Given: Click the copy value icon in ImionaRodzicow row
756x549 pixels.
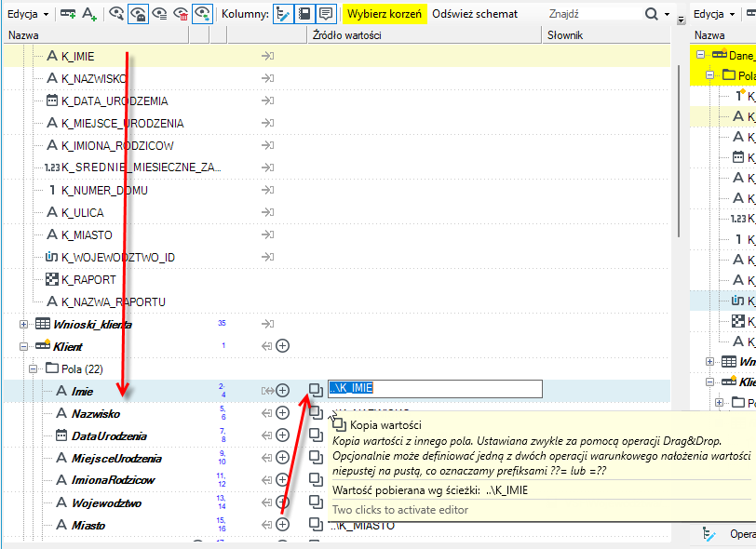Looking at the screenshot, I should [316, 479].
